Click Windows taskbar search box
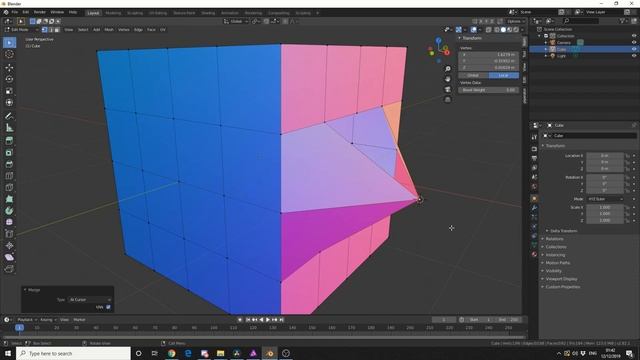This screenshot has height=360, width=640. (74, 353)
